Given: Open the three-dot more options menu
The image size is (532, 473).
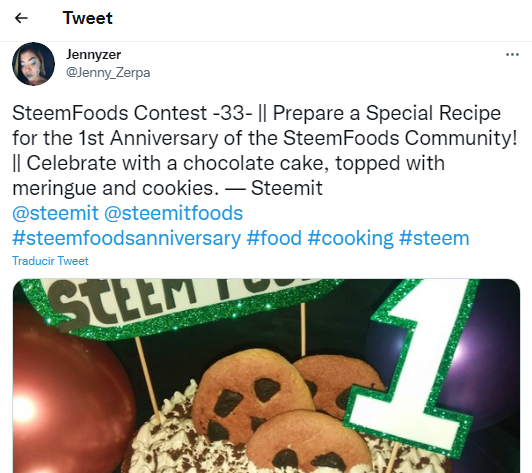Looking at the screenshot, I should point(512,54).
